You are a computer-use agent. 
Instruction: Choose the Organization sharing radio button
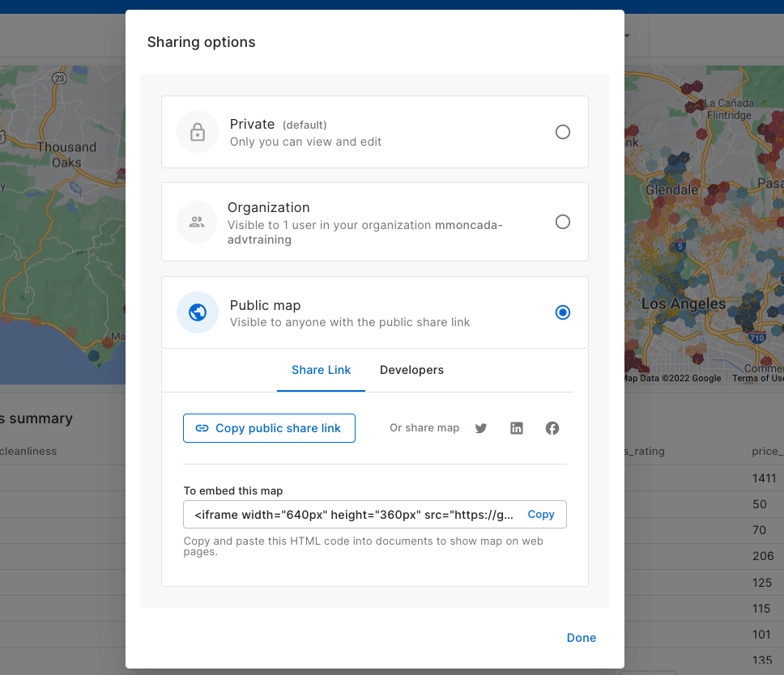point(563,222)
